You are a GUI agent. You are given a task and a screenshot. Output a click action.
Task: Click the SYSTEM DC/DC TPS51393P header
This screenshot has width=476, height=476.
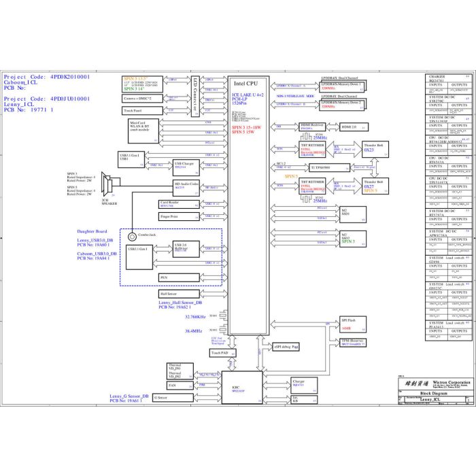pos(449,119)
